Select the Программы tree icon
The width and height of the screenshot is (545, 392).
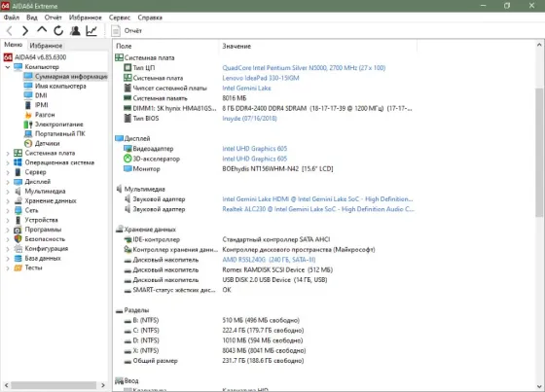click(x=18, y=230)
